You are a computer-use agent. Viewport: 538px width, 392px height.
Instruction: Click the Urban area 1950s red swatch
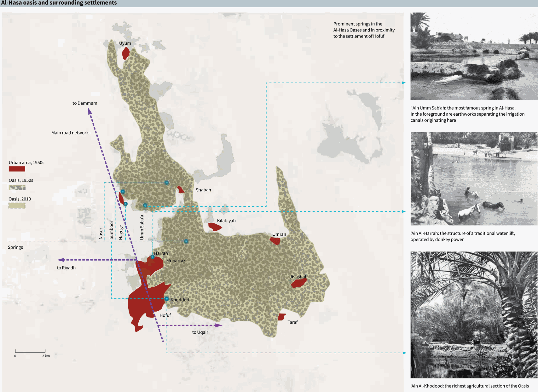point(17,169)
